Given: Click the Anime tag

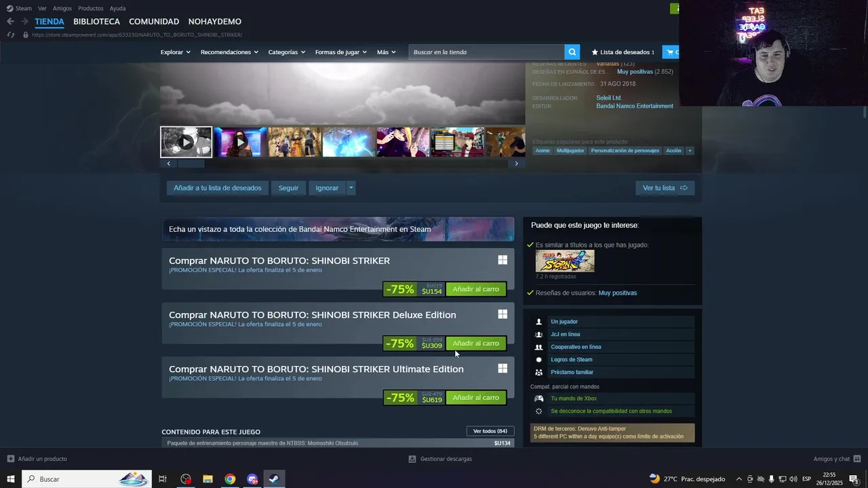Looking at the screenshot, I should [x=542, y=150].
